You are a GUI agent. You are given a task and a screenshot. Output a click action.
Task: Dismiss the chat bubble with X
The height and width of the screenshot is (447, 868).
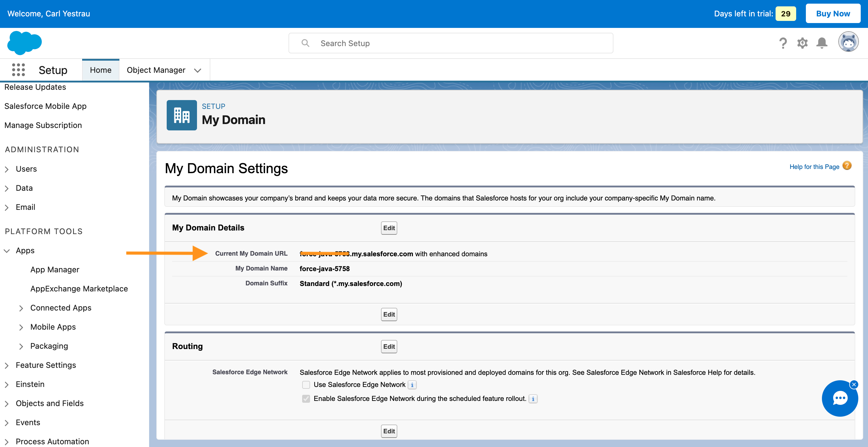coord(854,384)
